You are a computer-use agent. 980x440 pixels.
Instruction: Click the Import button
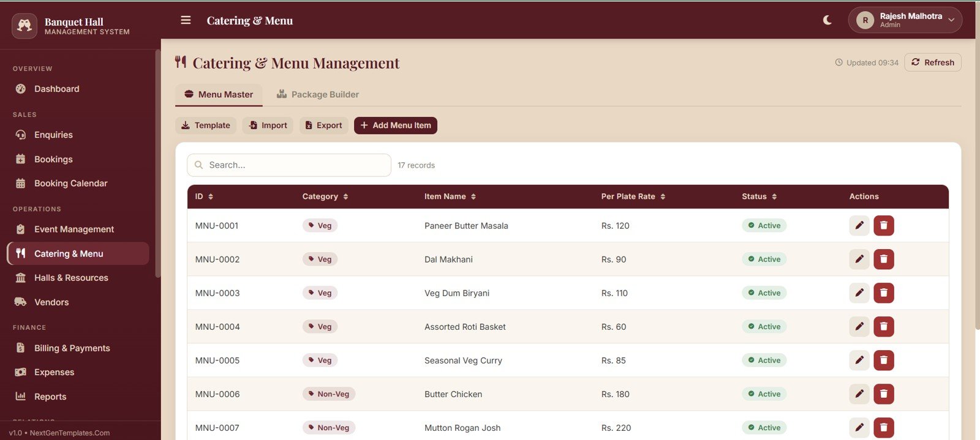[x=268, y=125]
